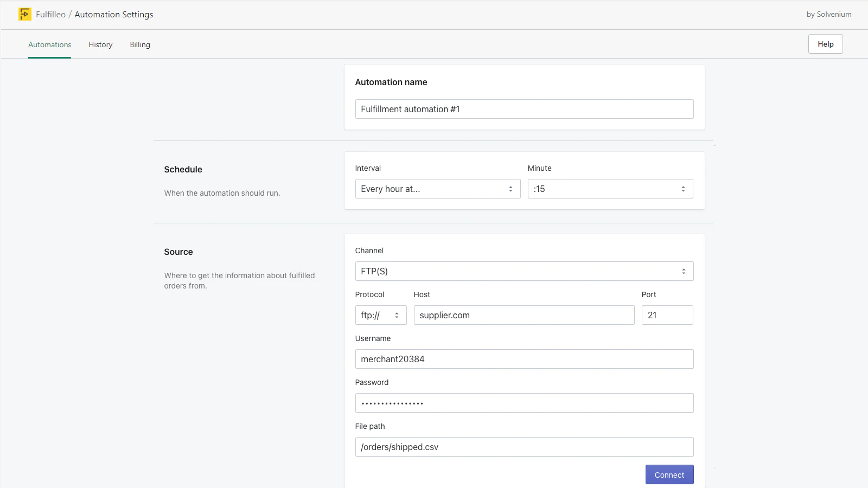Click the Channel dropdown's arrow icon

(684, 271)
